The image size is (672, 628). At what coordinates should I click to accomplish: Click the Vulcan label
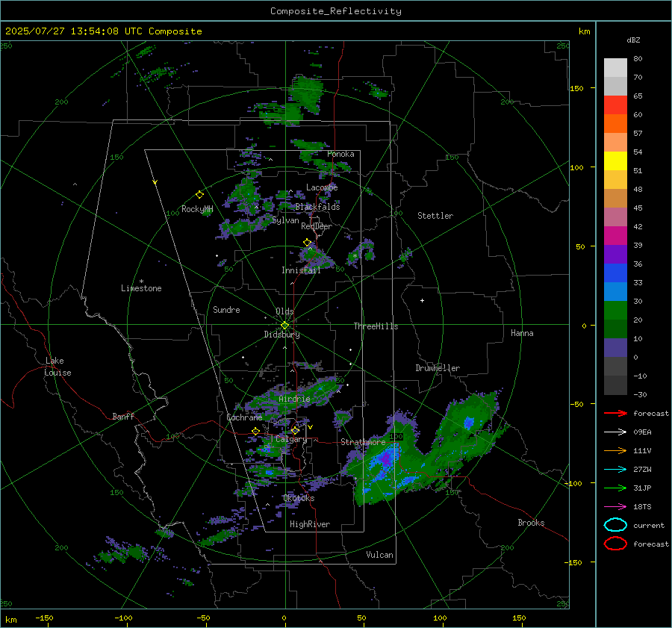(x=379, y=555)
